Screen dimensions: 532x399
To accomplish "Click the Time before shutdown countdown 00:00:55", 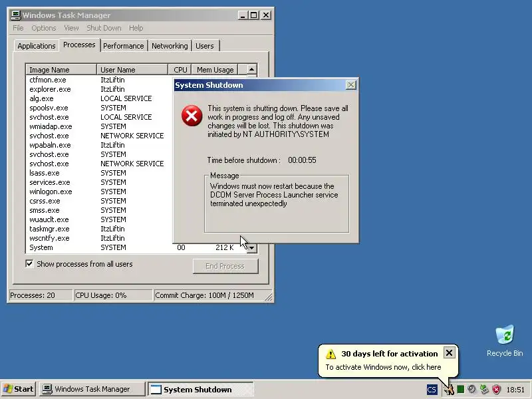I will coord(302,160).
